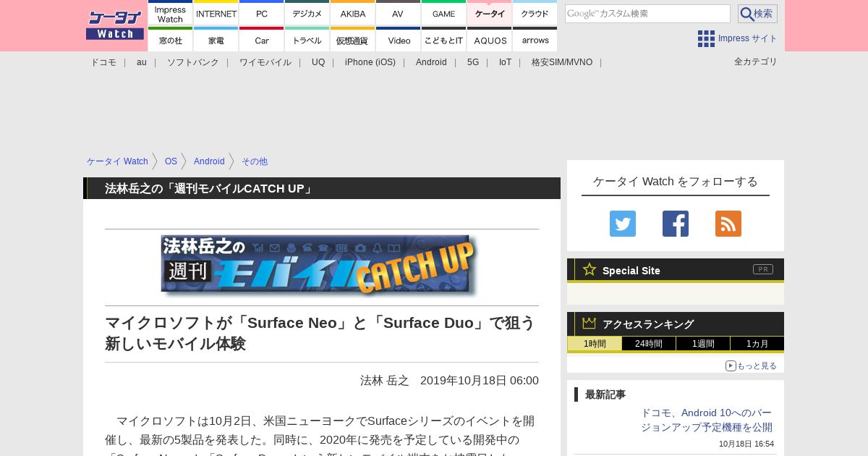Open the 窓の杜 tab
This screenshot has height=456, width=868.
(x=170, y=39)
